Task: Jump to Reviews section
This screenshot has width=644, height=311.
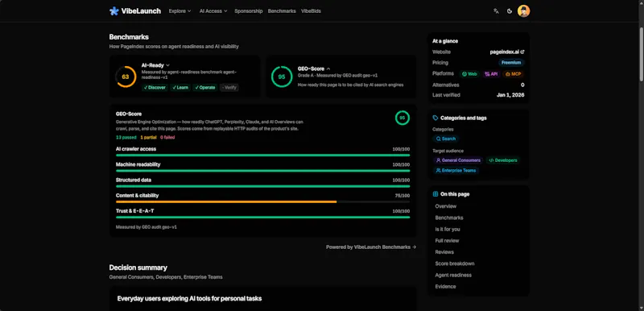Action: coord(444,252)
